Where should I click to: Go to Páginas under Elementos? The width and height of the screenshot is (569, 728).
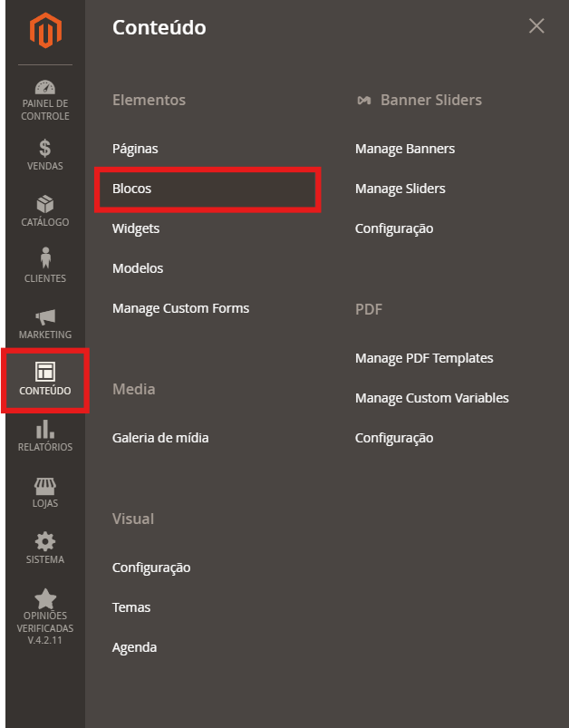[x=135, y=149]
